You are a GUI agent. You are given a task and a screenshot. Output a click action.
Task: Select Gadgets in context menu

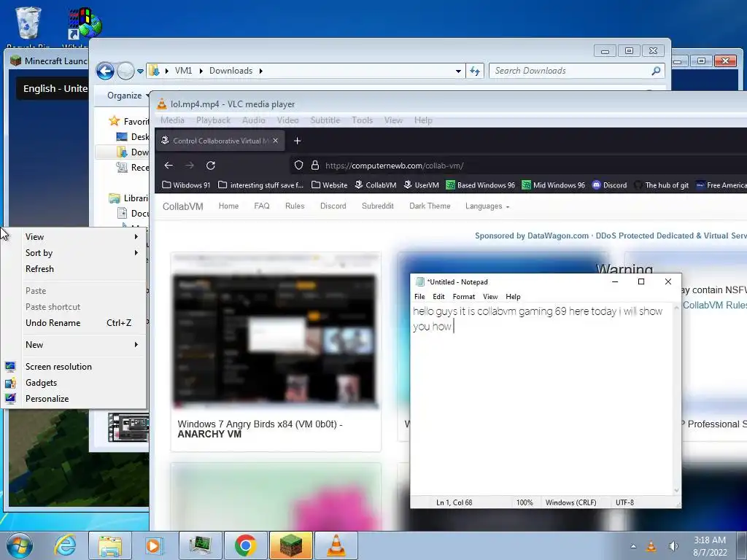tap(74, 383)
